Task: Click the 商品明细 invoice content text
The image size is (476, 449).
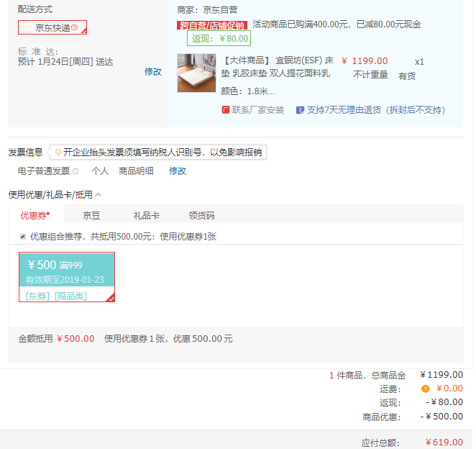Action: [x=136, y=171]
